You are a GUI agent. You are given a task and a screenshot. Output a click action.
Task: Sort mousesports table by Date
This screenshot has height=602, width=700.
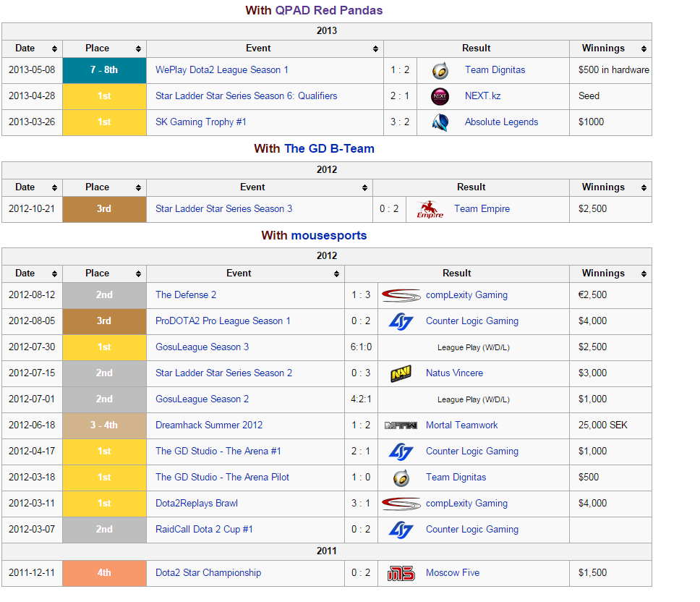54,274
